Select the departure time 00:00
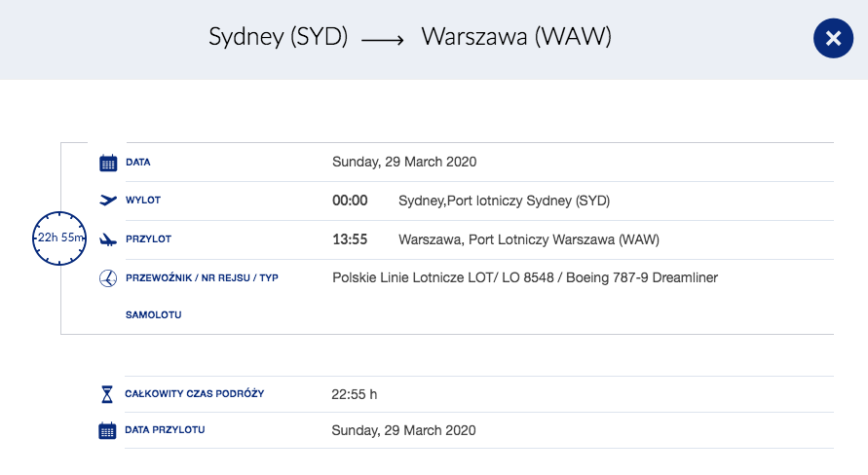 350,201
